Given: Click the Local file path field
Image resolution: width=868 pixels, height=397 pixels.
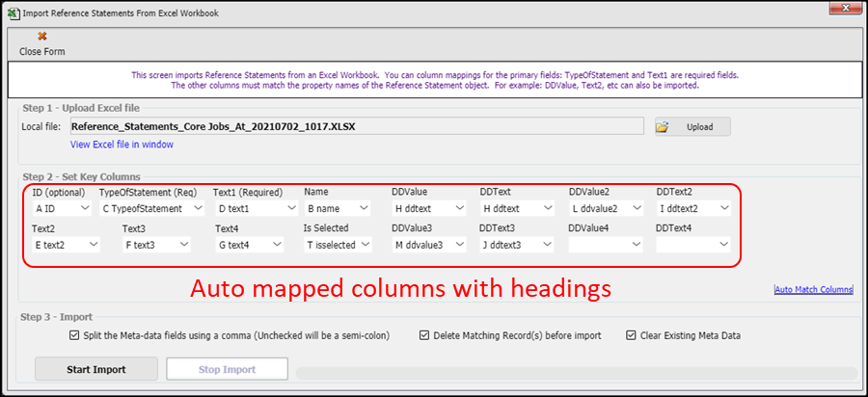Looking at the screenshot, I should pyautogui.click(x=355, y=126).
